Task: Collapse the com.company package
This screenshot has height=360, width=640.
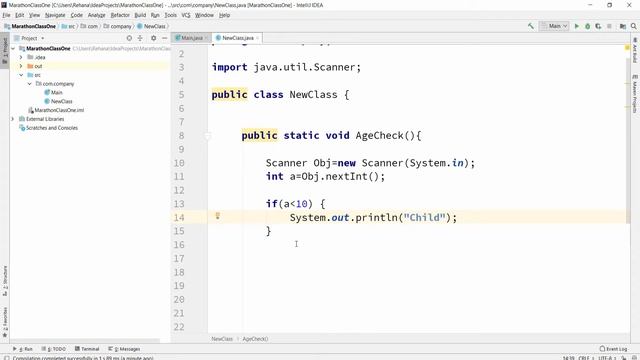Action: [x=29, y=84]
